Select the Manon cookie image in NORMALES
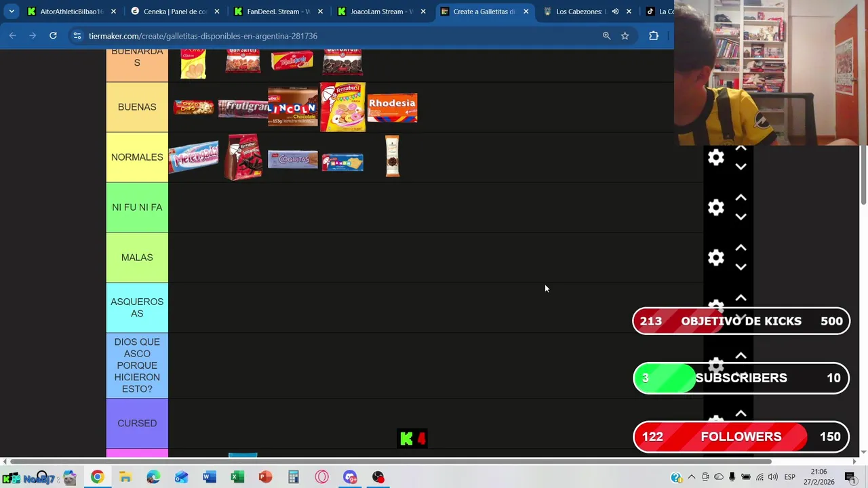 [x=342, y=162]
